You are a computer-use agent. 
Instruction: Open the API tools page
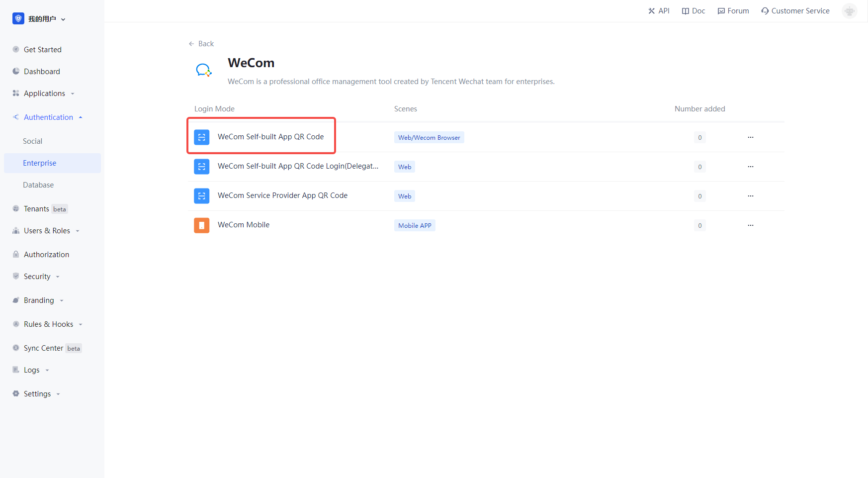pos(659,10)
